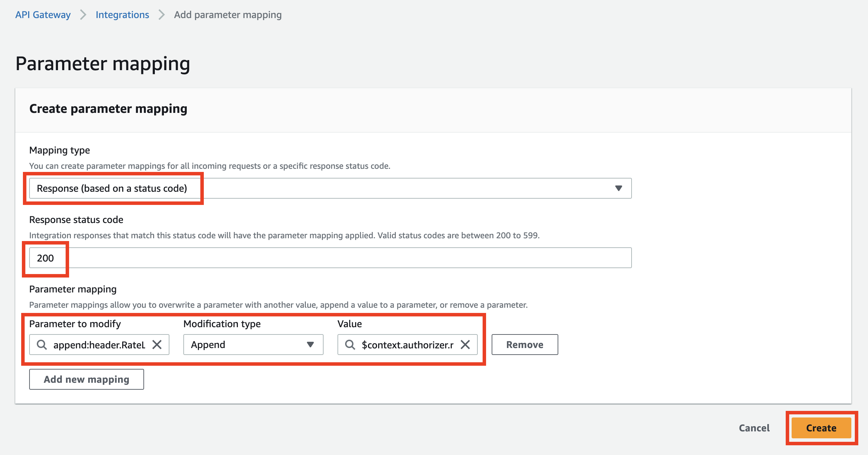Click search icon in Value field
This screenshot has width=868, height=455.
tap(350, 345)
